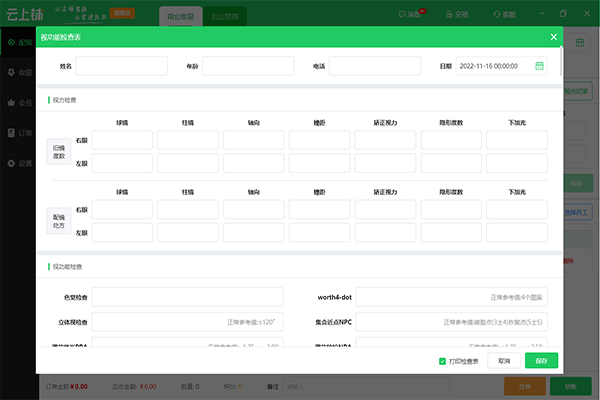Switch to the 前台收银 tab
The image size is (600, 400).
pyautogui.click(x=181, y=17)
